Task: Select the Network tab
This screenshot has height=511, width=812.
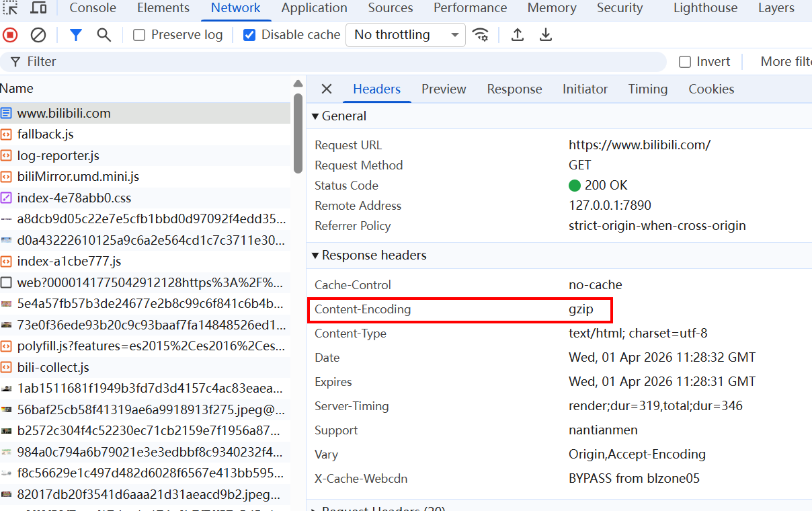Action: pyautogui.click(x=235, y=8)
